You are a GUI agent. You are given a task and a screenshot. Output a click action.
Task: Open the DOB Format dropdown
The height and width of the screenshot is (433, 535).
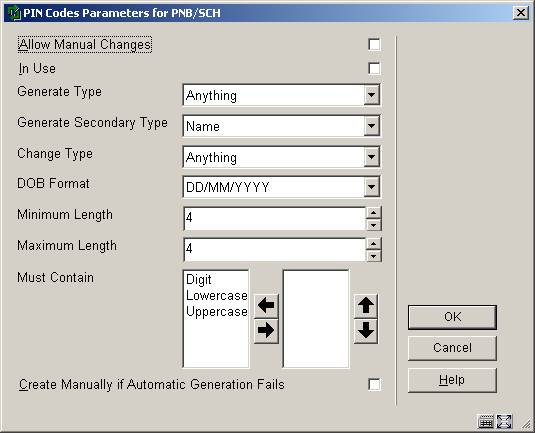tap(372, 187)
